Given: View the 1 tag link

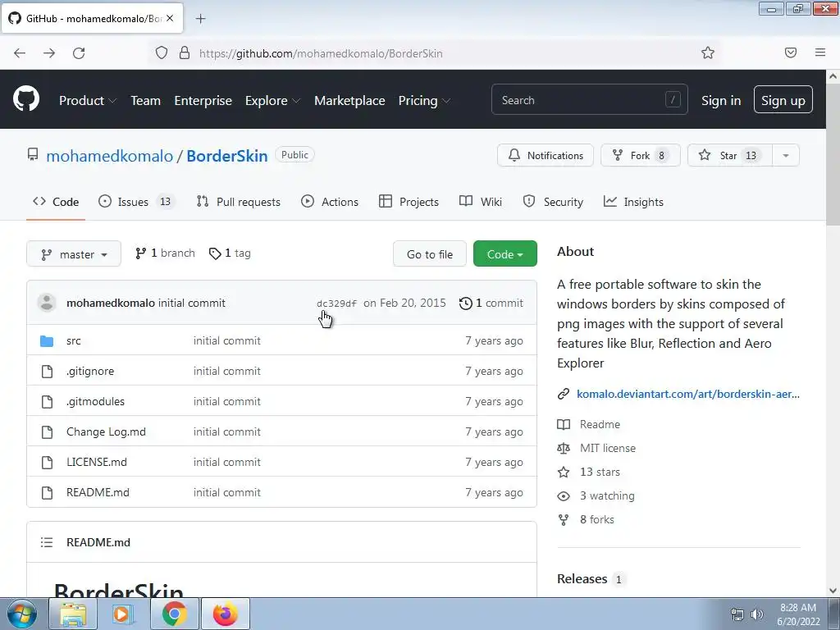Looking at the screenshot, I should coord(230,253).
